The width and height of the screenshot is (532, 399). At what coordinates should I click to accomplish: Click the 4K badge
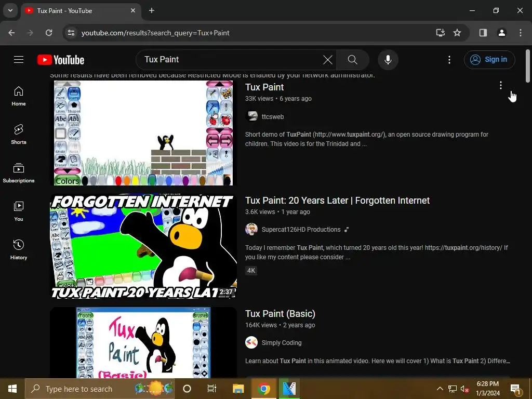251,270
